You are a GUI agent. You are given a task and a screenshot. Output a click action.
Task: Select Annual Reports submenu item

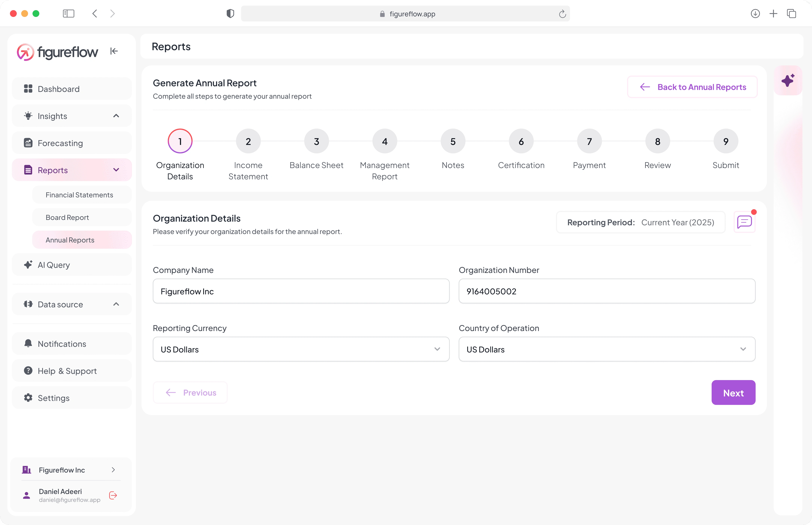coord(82,240)
